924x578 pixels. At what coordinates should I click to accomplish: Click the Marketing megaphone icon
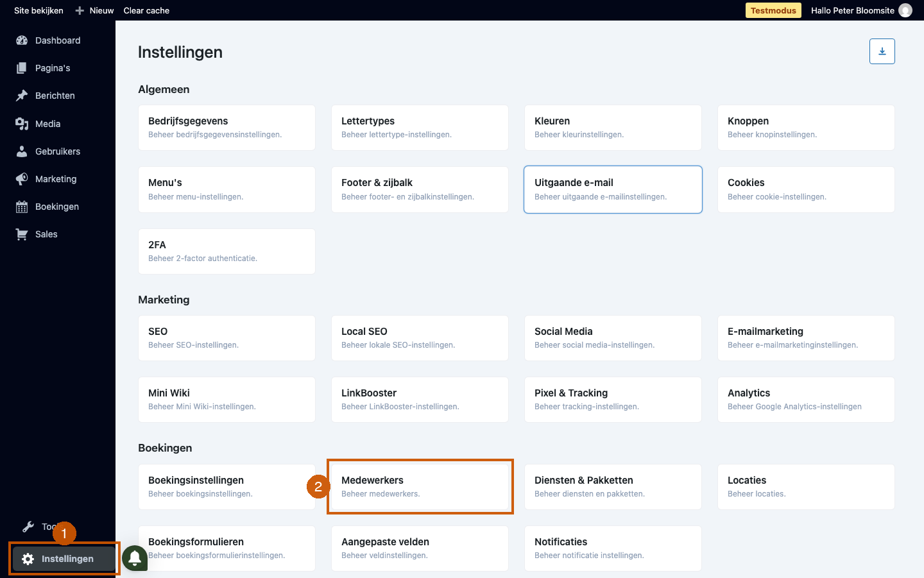click(x=22, y=179)
